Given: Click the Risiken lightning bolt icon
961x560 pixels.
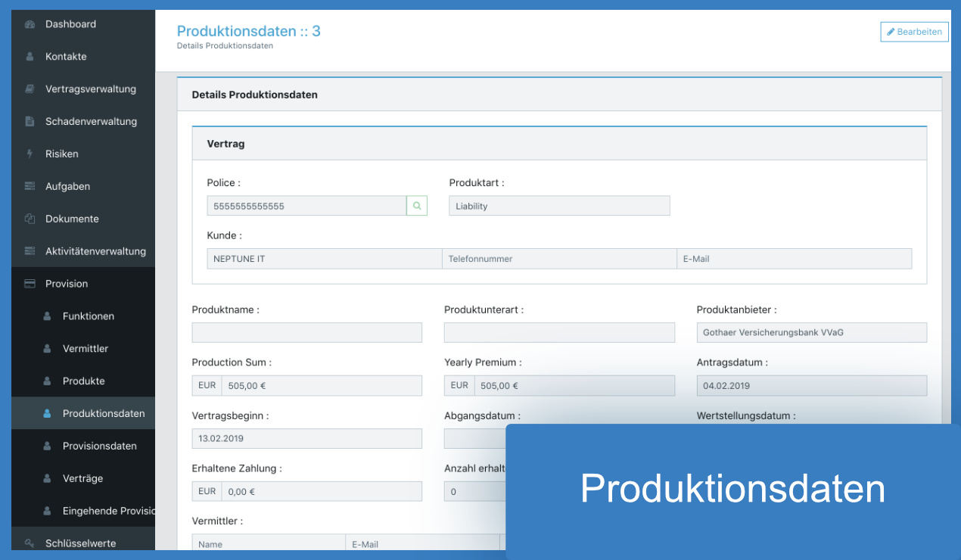Looking at the screenshot, I should [30, 154].
